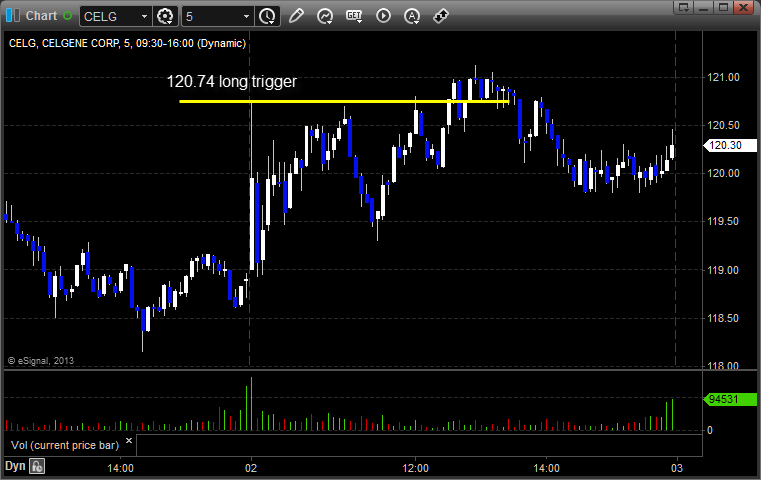Select the yellow trigger line on chart
Screen dimensions: 761x480
tap(344, 101)
